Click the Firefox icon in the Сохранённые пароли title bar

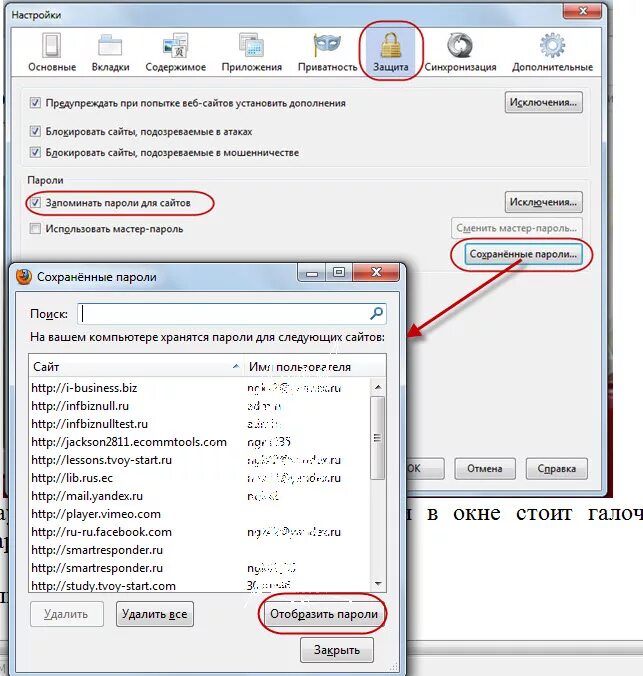point(24,276)
